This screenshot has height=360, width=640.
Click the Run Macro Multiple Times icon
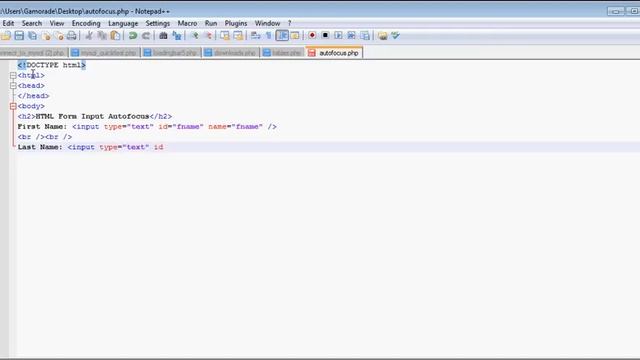pyautogui.click(x=351, y=36)
